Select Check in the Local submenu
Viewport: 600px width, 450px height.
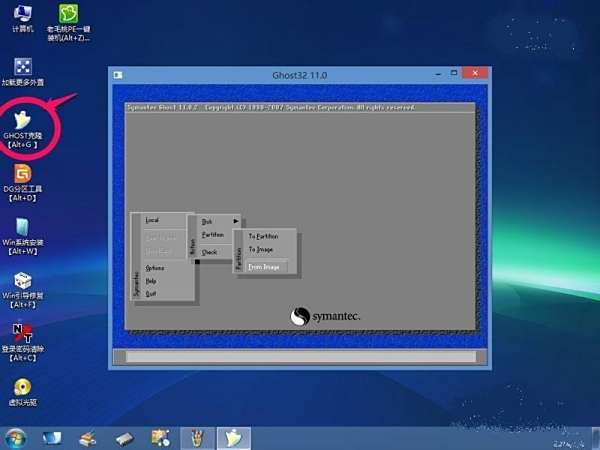[210, 252]
